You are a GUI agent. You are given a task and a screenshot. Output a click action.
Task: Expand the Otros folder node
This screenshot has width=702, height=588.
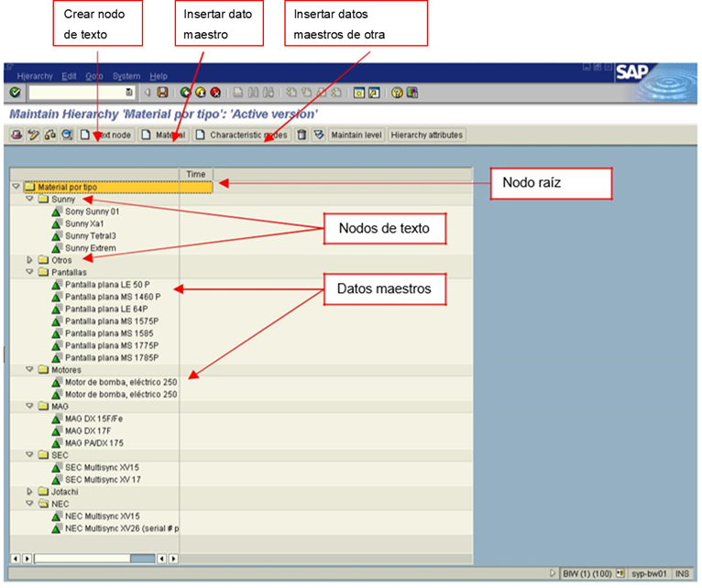tap(29, 260)
